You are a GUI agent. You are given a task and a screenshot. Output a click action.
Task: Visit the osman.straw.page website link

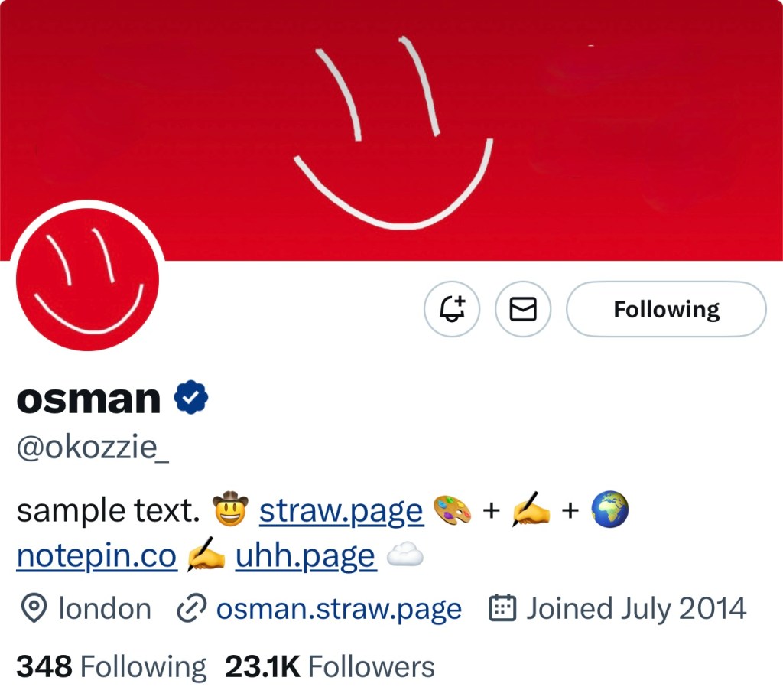(339, 609)
